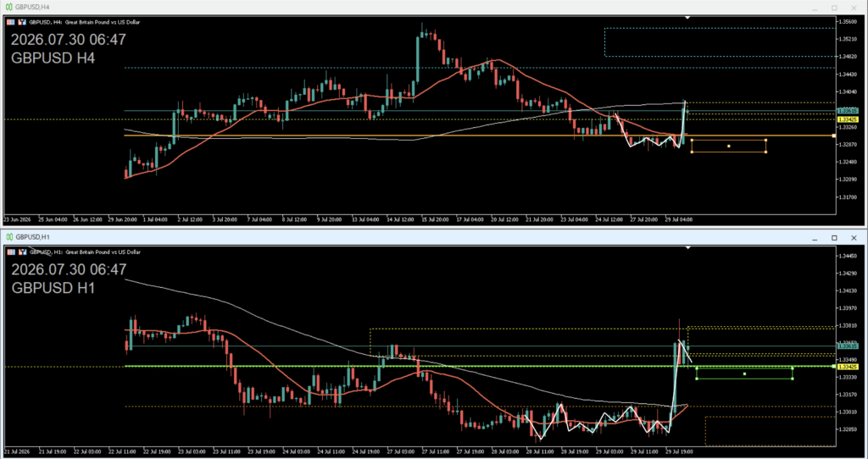Select the '2026.07.30 06:47' label on H4 chart

point(68,40)
